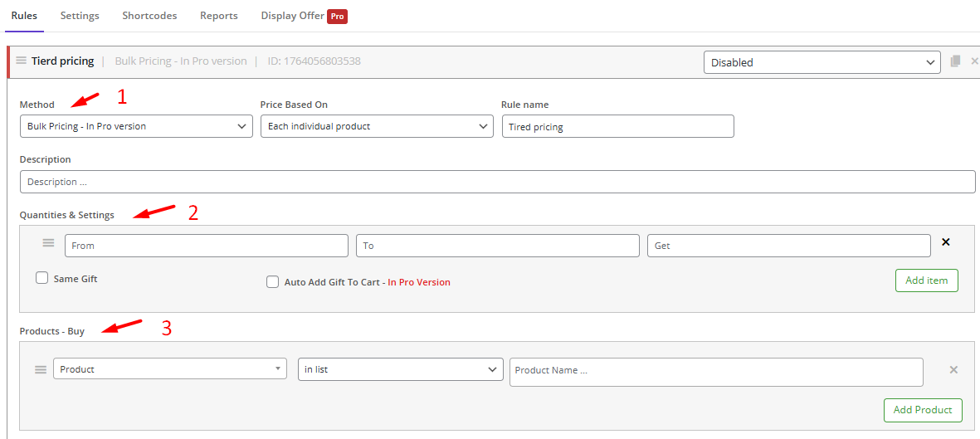This screenshot has height=439, width=980.
Task: Click the From quantity input field
Action: 206,246
